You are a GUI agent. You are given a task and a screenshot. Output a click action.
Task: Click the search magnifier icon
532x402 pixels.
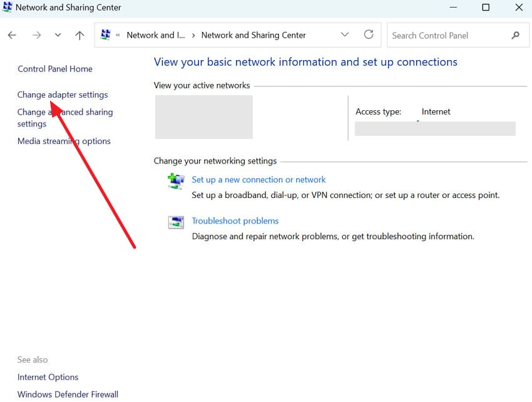pyautogui.click(x=515, y=35)
